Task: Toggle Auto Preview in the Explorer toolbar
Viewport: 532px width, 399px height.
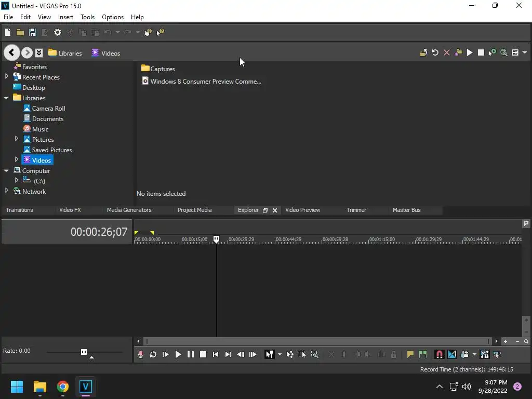Action: (x=493, y=52)
